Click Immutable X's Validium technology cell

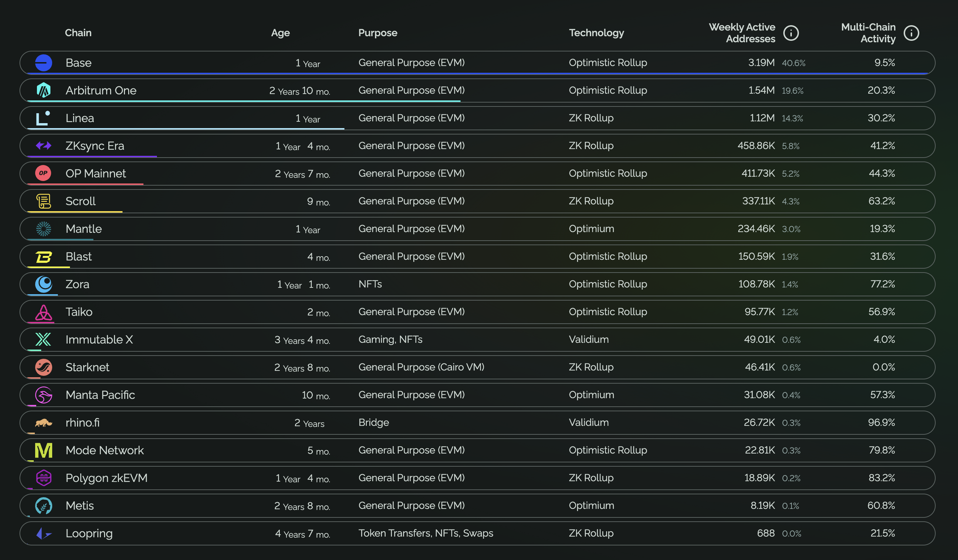click(588, 340)
